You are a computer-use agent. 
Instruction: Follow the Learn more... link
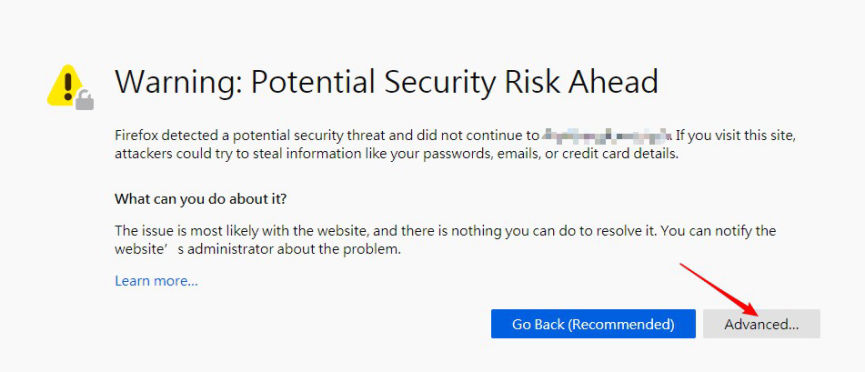[x=156, y=281]
